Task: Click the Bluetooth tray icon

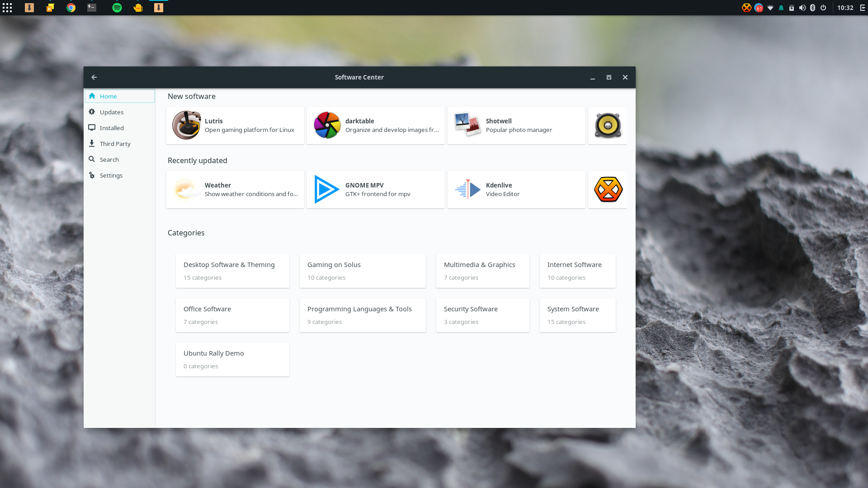Action: (x=812, y=8)
